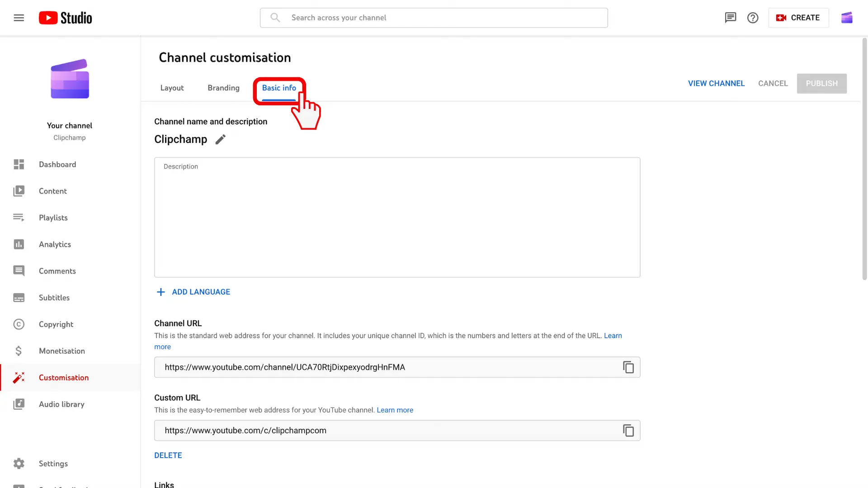This screenshot has width=868, height=488.
Task: Copy the Custom URL to clipboard
Action: pos(628,430)
